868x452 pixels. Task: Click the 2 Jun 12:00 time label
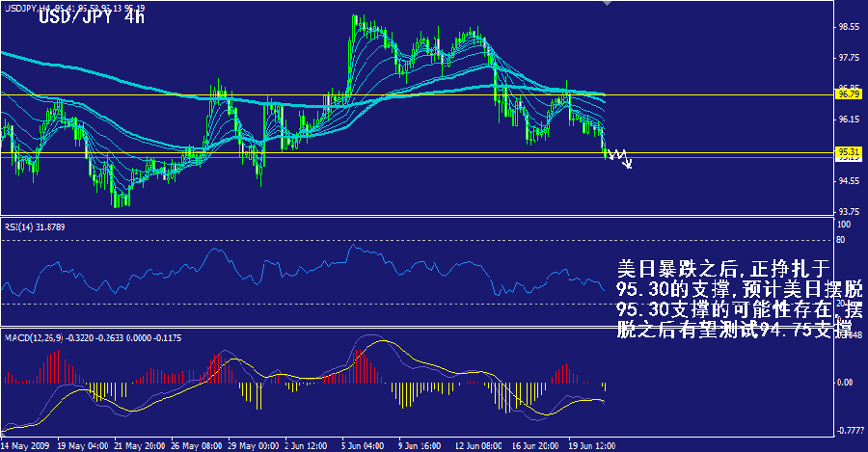click(306, 446)
